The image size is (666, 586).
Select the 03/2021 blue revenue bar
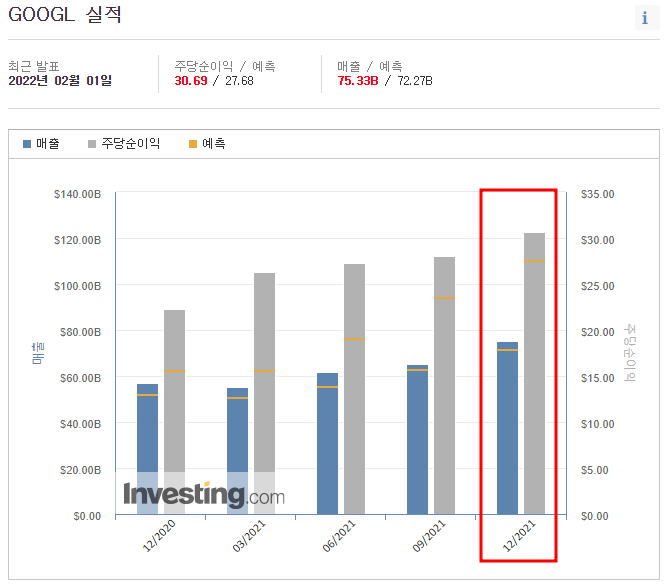click(x=237, y=451)
